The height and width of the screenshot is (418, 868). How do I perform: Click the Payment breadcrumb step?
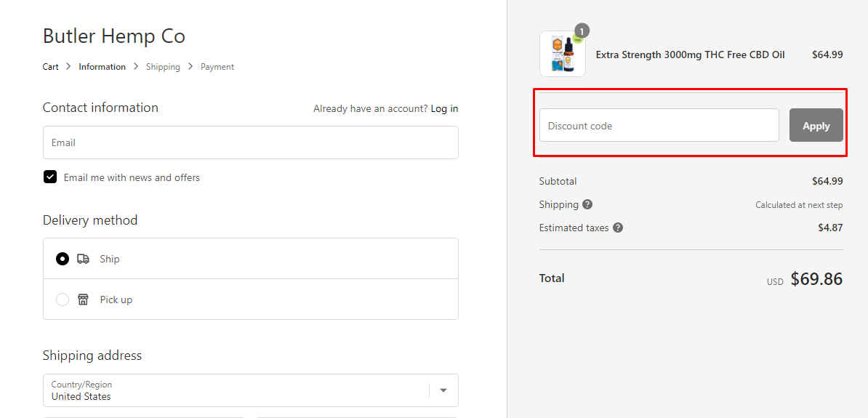pyautogui.click(x=217, y=66)
